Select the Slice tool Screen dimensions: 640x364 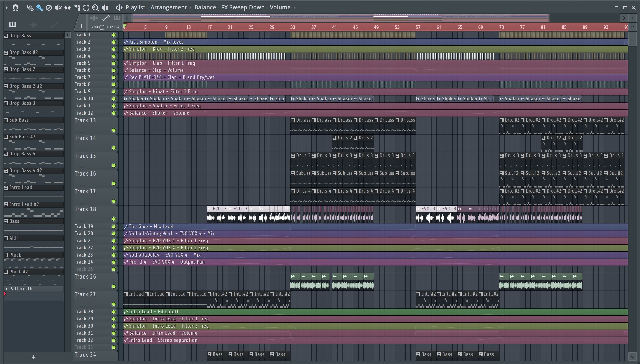77,8
